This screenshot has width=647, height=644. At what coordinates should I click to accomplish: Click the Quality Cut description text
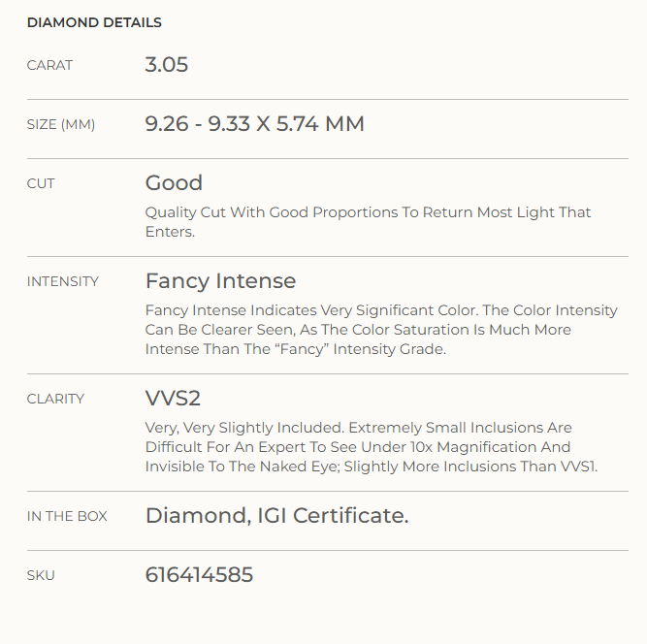[x=368, y=222]
